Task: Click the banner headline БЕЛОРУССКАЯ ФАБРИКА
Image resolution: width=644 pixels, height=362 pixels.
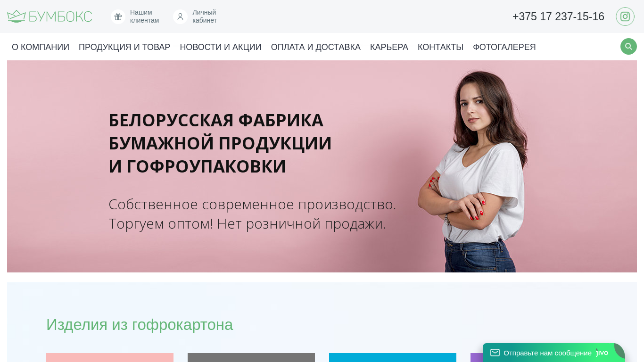Action: pyautogui.click(x=216, y=120)
